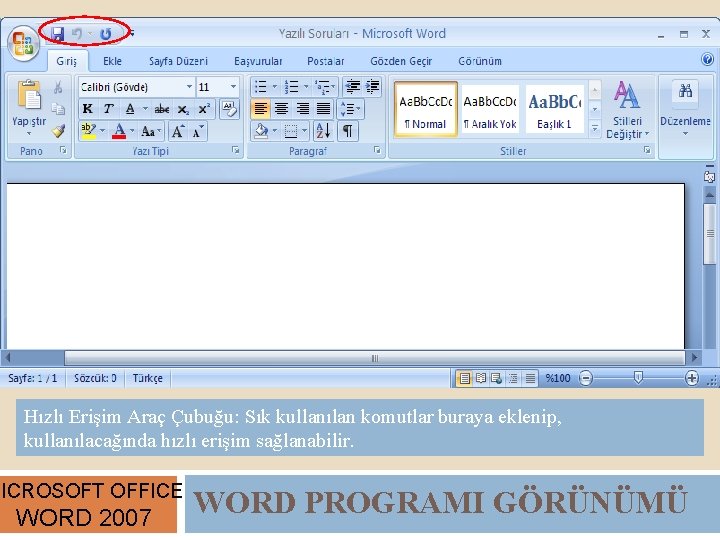
Task: Click the Help question mark icon
Action: (x=708, y=59)
